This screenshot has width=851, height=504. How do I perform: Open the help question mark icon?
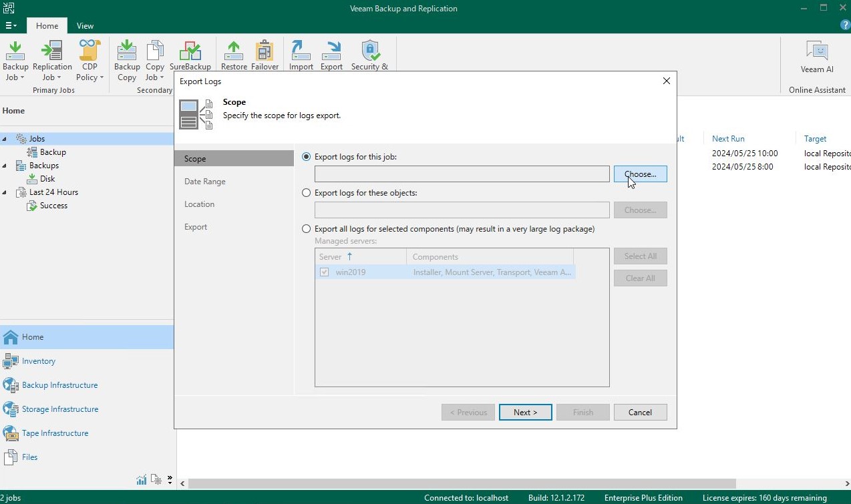[845, 25]
